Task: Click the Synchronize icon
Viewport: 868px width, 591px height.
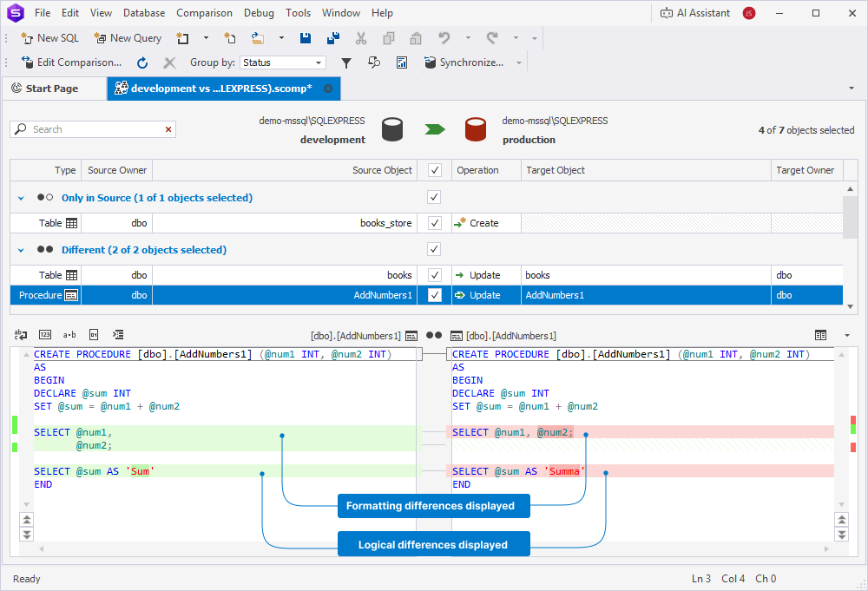Action: coord(430,62)
